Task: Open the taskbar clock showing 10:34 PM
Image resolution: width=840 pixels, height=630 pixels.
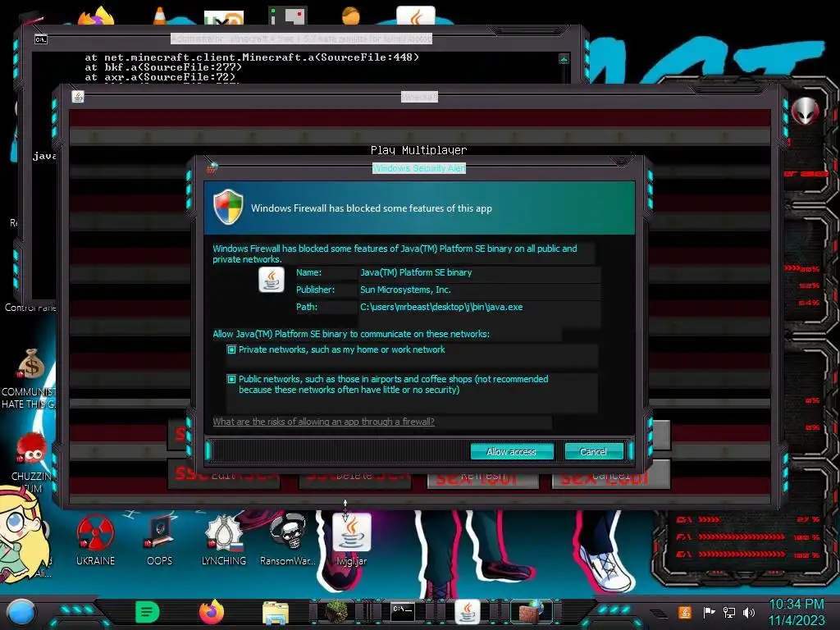Action: pyautogui.click(x=797, y=612)
